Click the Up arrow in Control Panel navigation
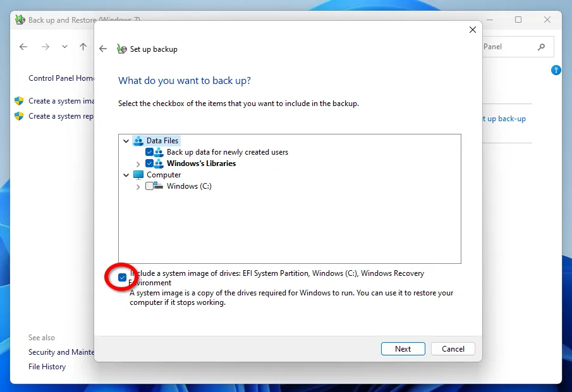This screenshot has width=572, height=392. pos(83,47)
